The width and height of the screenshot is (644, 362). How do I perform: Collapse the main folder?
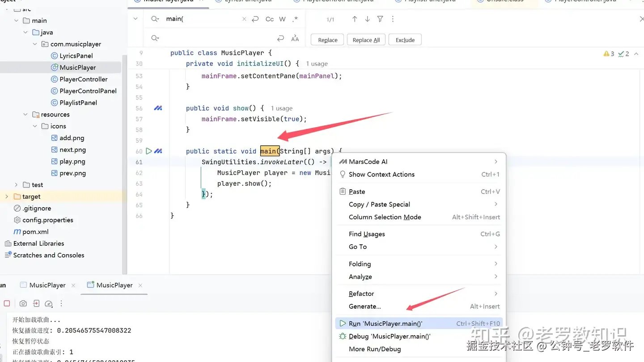[16, 21]
